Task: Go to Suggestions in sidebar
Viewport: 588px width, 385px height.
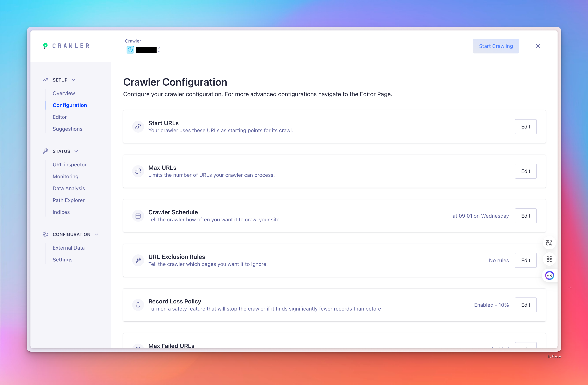Action: pyautogui.click(x=67, y=129)
